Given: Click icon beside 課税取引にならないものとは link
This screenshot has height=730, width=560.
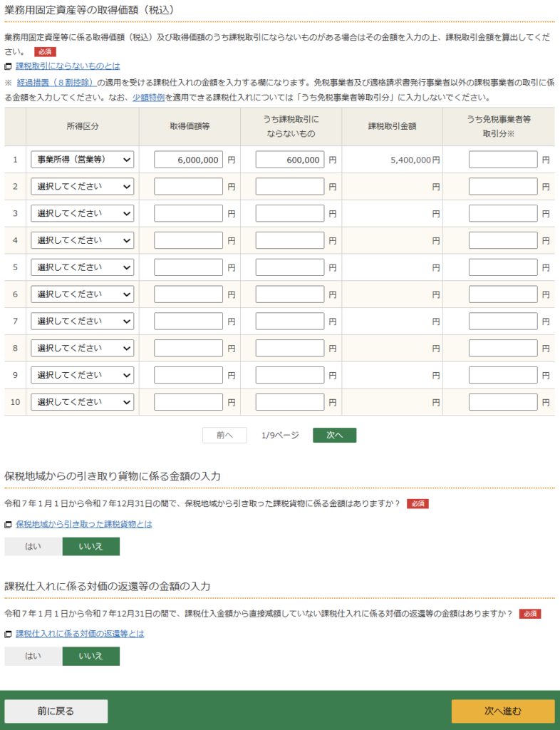Looking at the screenshot, I should [x=9, y=66].
